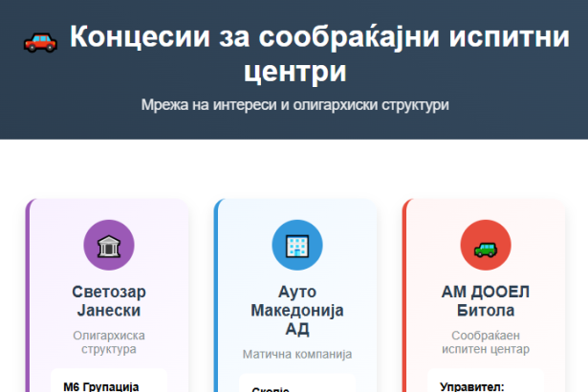This screenshot has width=588, height=392.
Task: Click the Управител: field label
Action: click(x=471, y=387)
